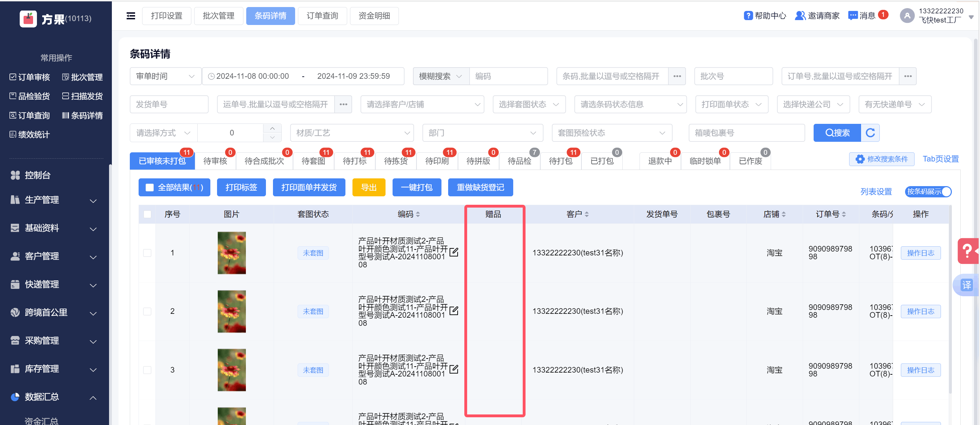Screen dimensions: 980x425
Task: Open the 选择快递公司 dropdown
Action: click(x=813, y=104)
